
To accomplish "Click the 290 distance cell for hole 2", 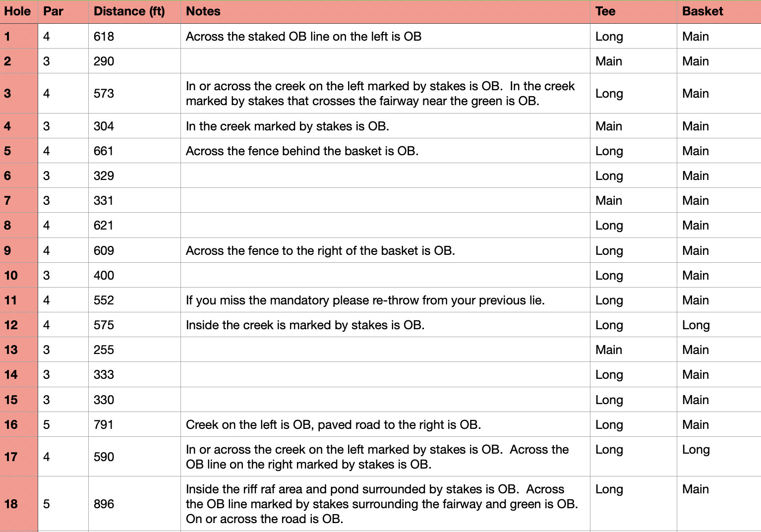I will click(104, 61).
